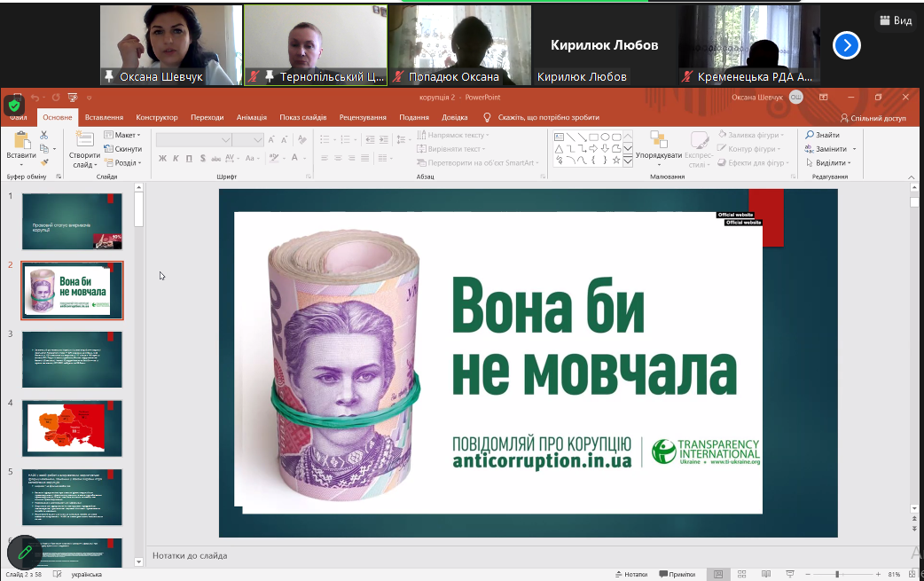The height and width of the screenshot is (581, 924).
Task: Click the zoom slider handle
Action: [x=837, y=574]
